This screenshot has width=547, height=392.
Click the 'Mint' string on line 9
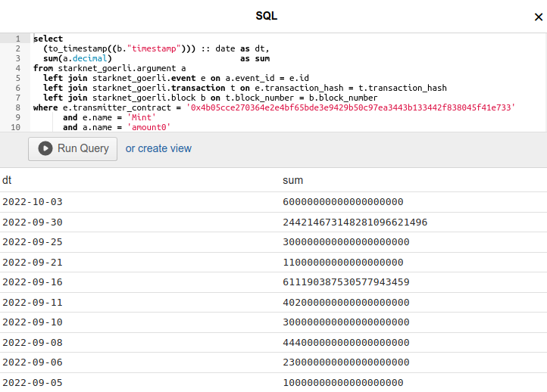pyautogui.click(x=141, y=117)
